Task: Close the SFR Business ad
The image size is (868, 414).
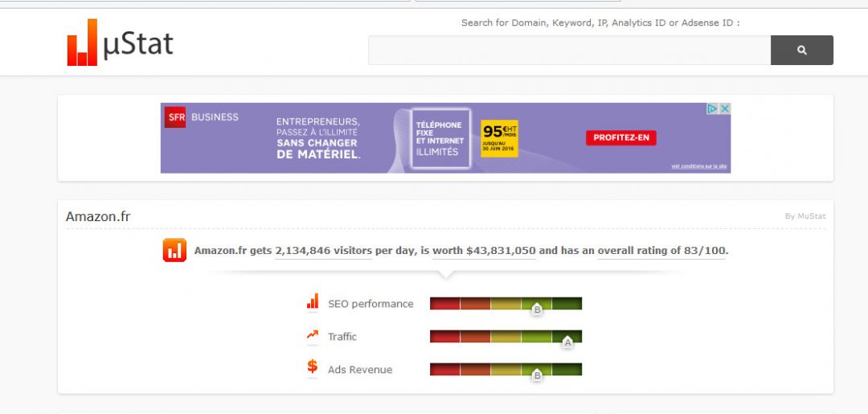Action: pyautogui.click(x=725, y=109)
